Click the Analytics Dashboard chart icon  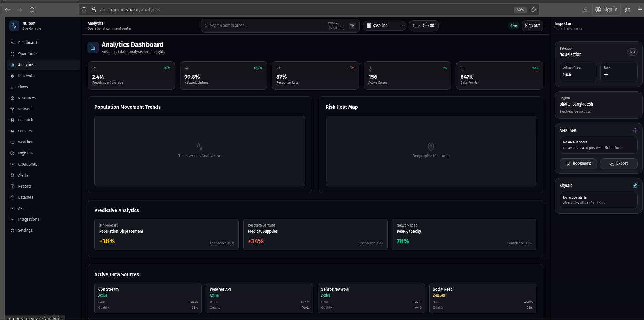(93, 48)
